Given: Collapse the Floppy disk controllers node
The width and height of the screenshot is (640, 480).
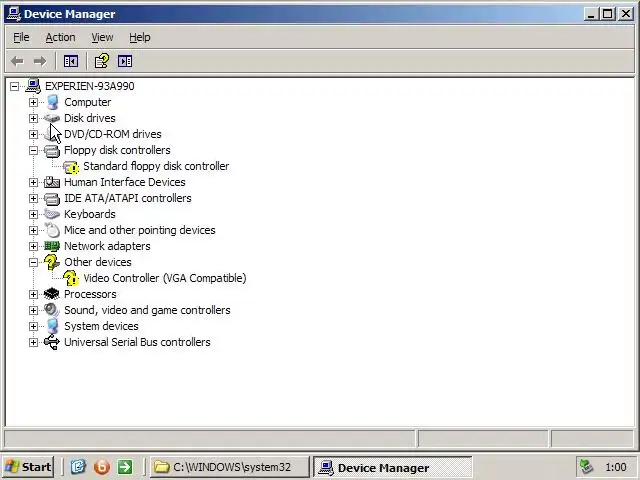Looking at the screenshot, I should (33, 150).
